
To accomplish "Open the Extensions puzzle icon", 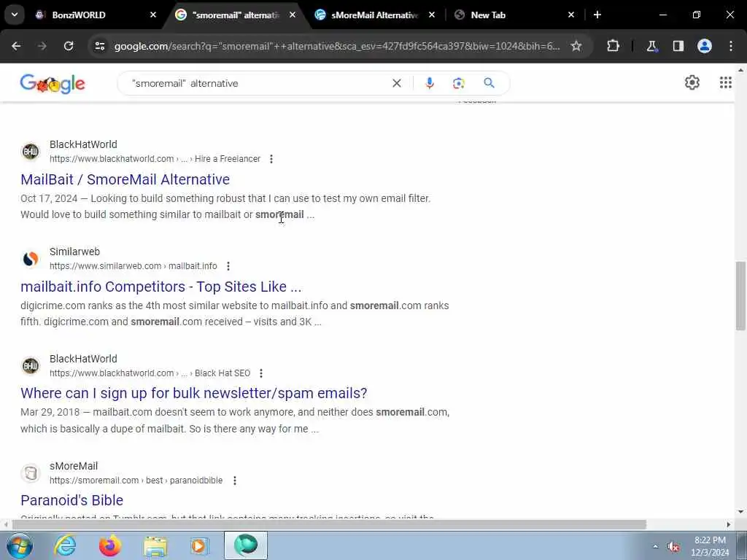I will click(x=613, y=46).
